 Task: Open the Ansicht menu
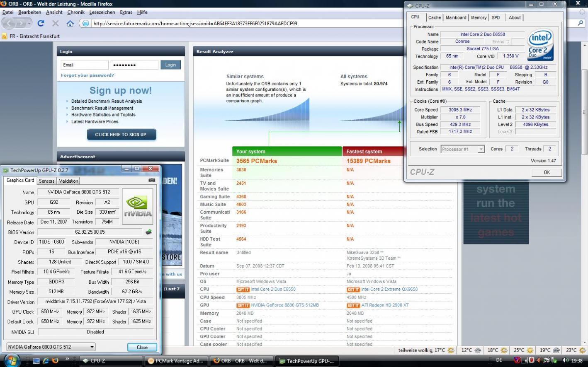pyautogui.click(x=54, y=12)
